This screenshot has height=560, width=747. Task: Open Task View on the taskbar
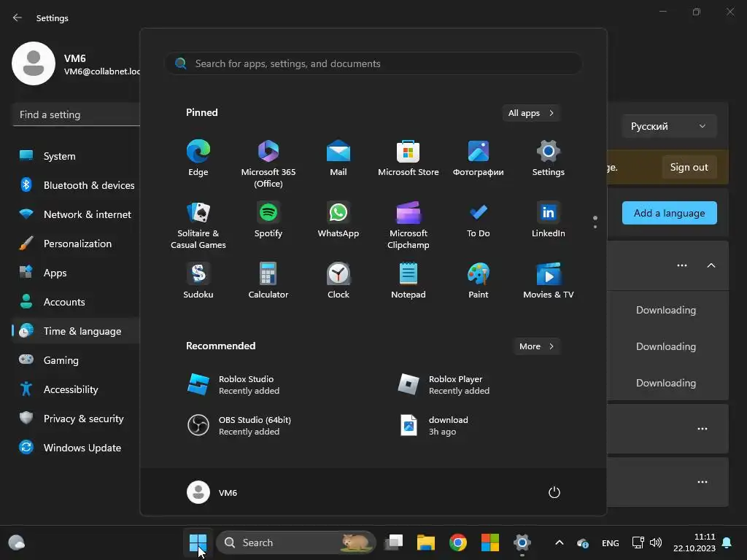[394, 542]
